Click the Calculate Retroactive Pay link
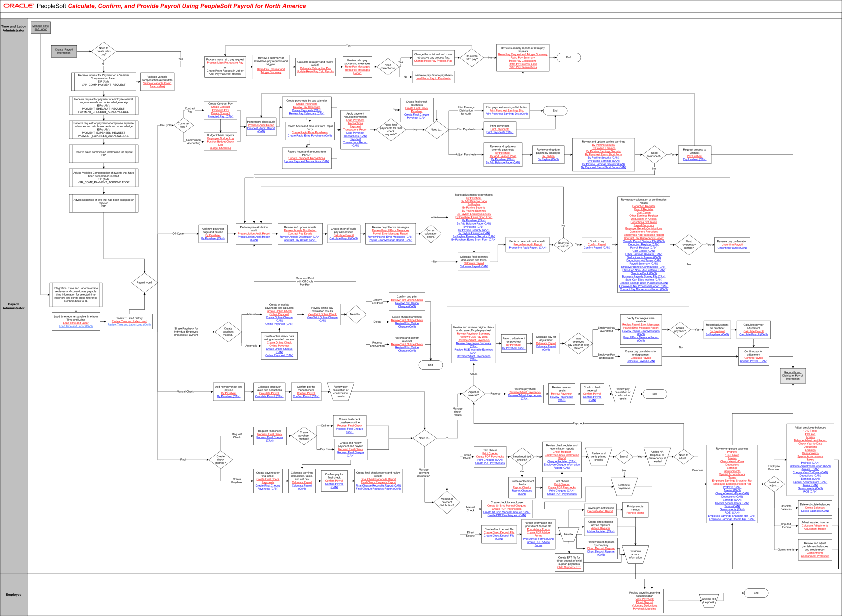The image size is (842, 616). tap(315, 68)
